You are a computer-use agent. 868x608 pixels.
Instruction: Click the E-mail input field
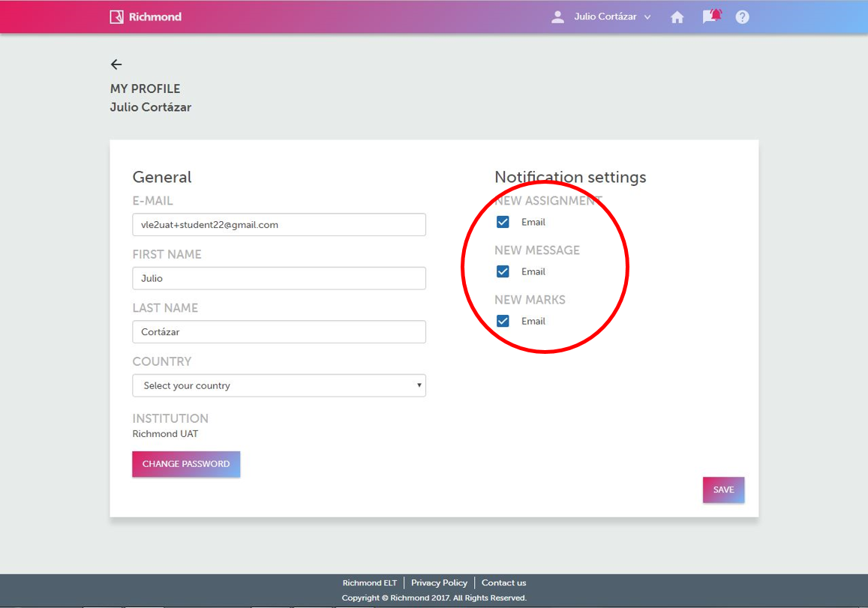click(x=279, y=224)
